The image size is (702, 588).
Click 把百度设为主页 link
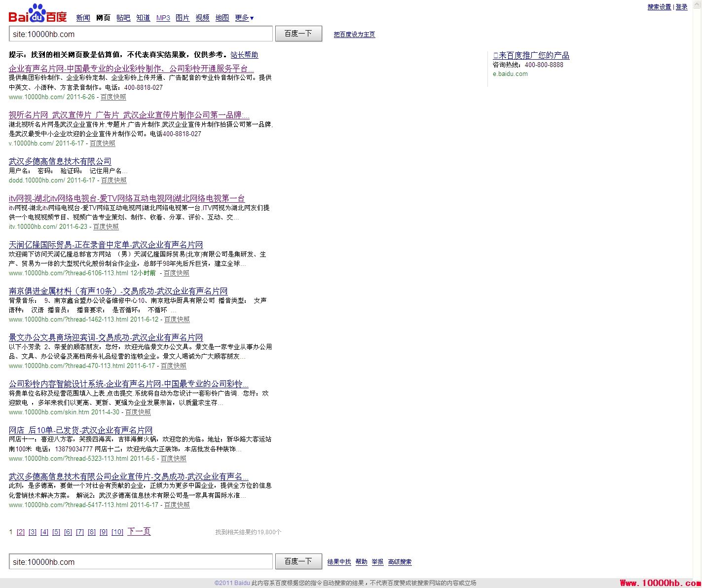pos(354,35)
